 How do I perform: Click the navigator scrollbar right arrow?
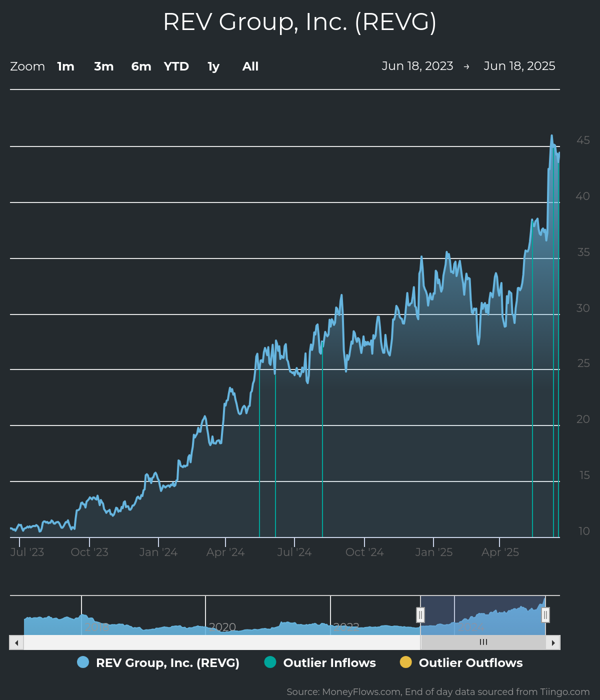click(x=553, y=642)
